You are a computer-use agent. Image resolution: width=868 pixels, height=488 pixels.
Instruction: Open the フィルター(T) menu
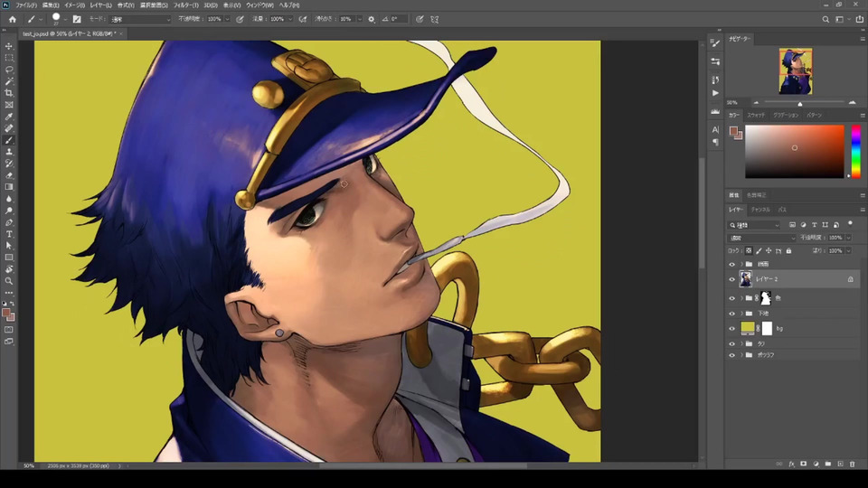(x=185, y=5)
